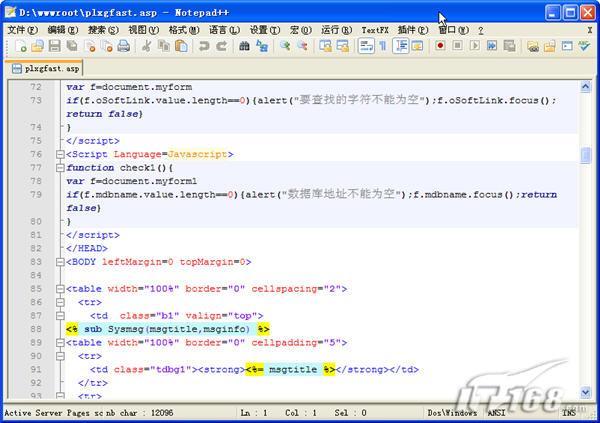This screenshot has height=423, width=600.
Task: Open the 搜索(S) menu
Action: pyautogui.click(x=103, y=30)
